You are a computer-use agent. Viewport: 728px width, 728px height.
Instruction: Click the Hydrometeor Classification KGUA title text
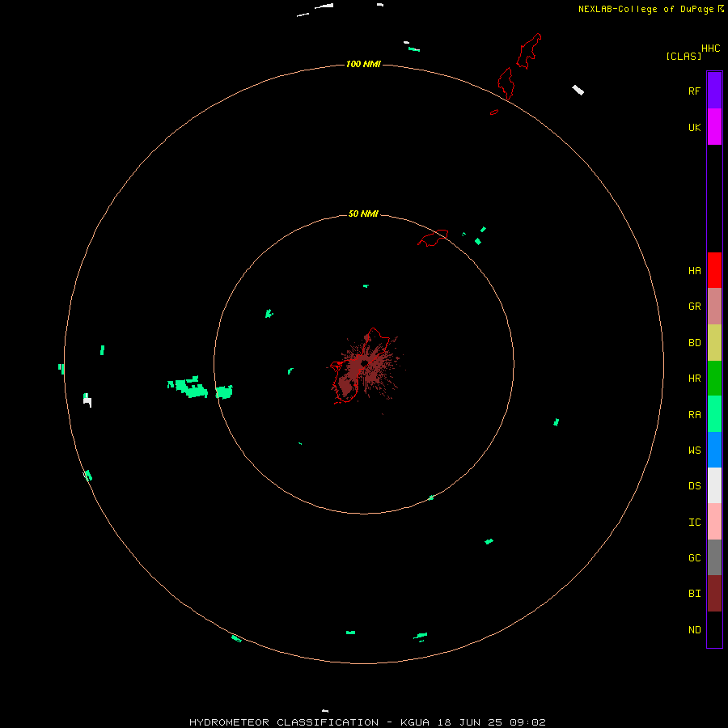pyautogui.click(x=367, y=722)
